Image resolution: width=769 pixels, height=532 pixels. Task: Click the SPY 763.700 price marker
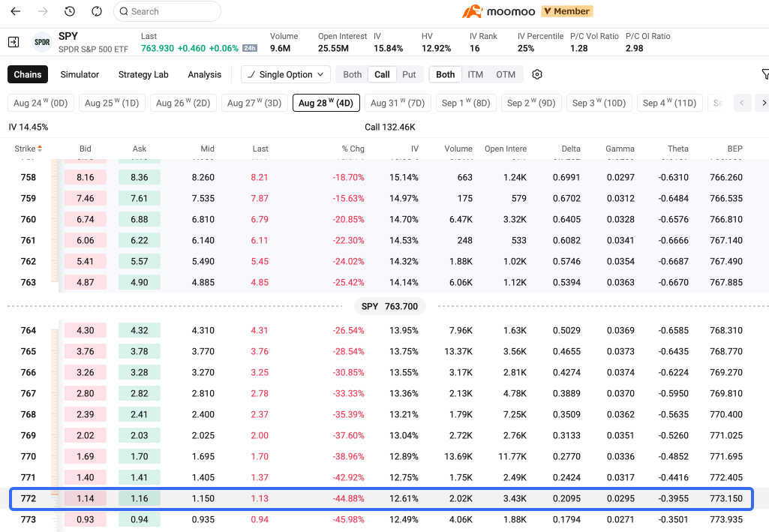coord(390,306)
